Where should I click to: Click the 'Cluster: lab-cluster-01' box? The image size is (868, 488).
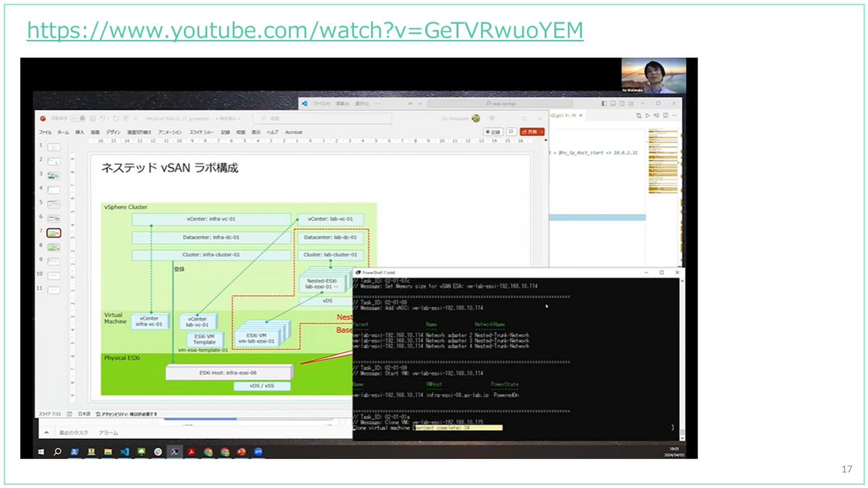click(331, 254)
